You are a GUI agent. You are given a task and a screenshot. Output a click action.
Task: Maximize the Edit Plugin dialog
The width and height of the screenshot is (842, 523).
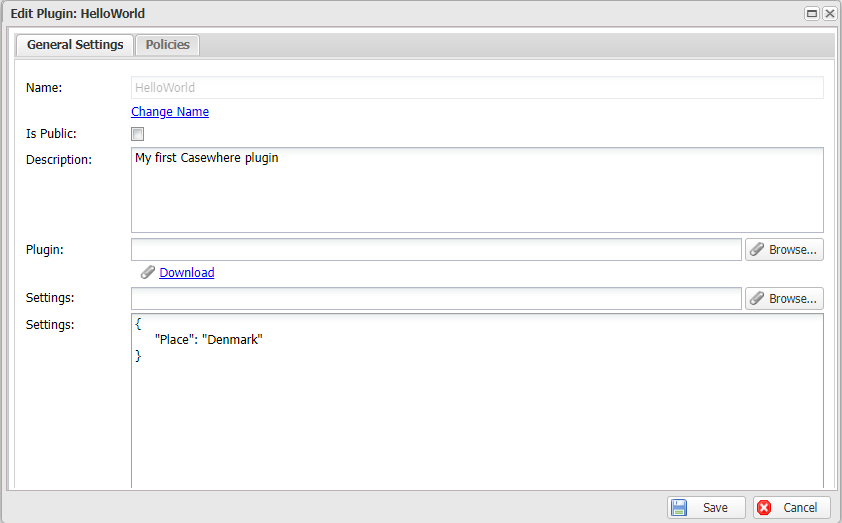(x=812, y=14)
